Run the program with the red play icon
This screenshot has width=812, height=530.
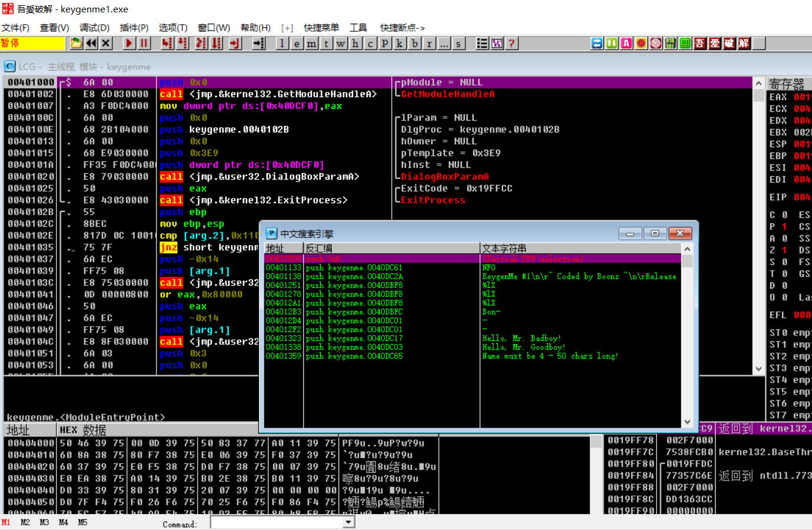(129, 43)
